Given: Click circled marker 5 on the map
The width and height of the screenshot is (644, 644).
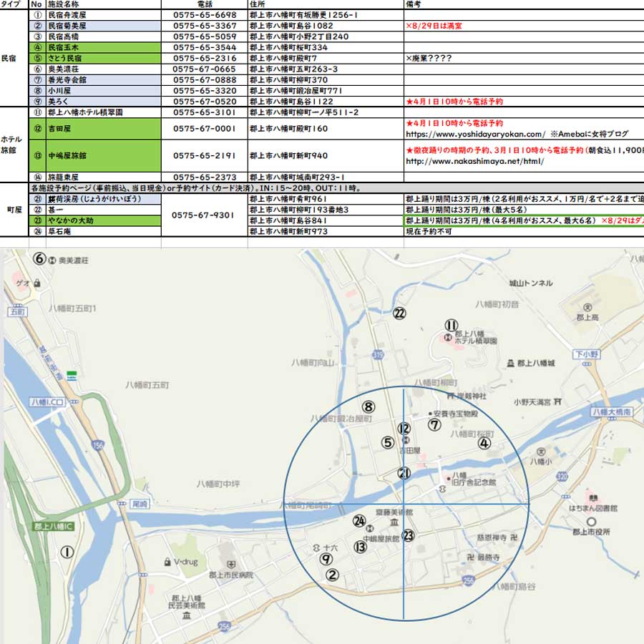Looking at the screenshot, I should (x=388, y=443).
